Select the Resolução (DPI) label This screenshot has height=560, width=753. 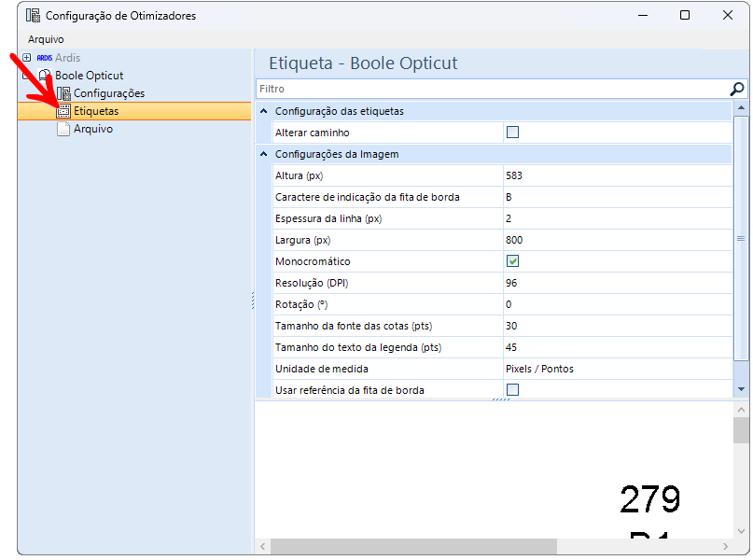tap(312, 283)
